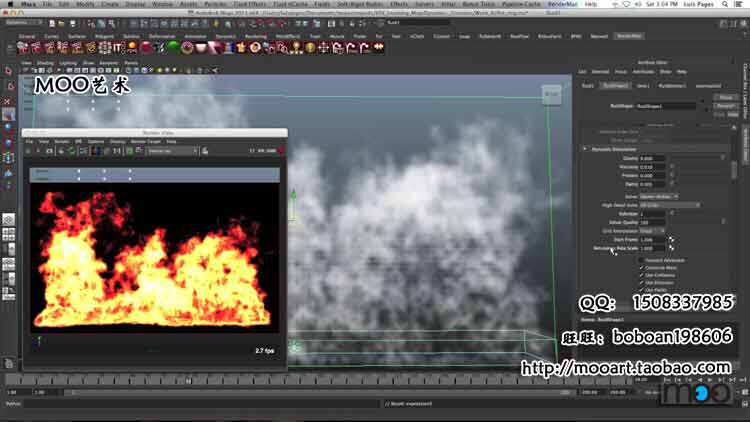Image resolution: width=750 pixels, height=422 pixels.
Task: Open Spotlight search in macOS menu bar
Action: (x=725, y=4)
